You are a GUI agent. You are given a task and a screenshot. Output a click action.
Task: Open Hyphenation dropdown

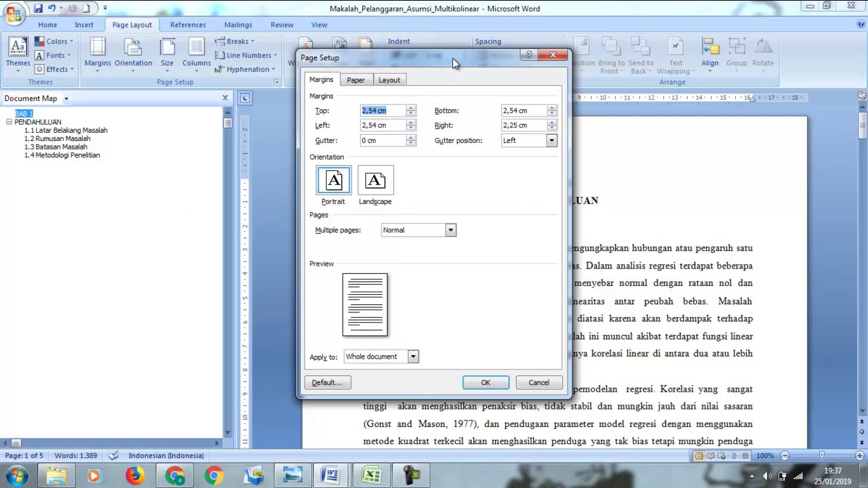(x=245, y=69)
